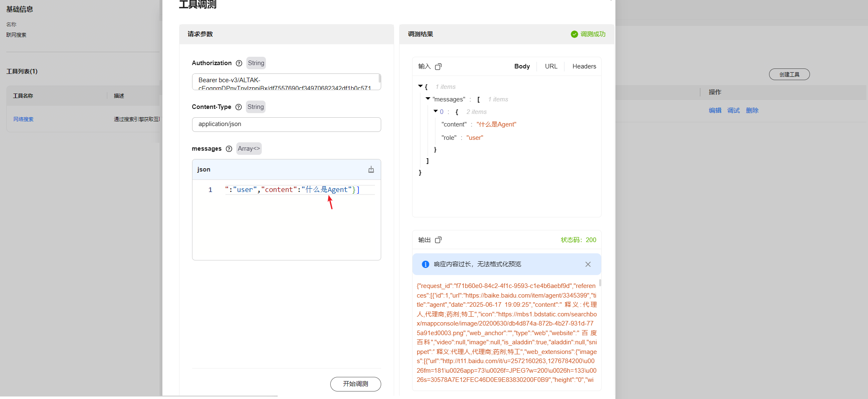Open 调试 link for 网络搜索 tool
This screenshot has width=868, height=399.
734,111
